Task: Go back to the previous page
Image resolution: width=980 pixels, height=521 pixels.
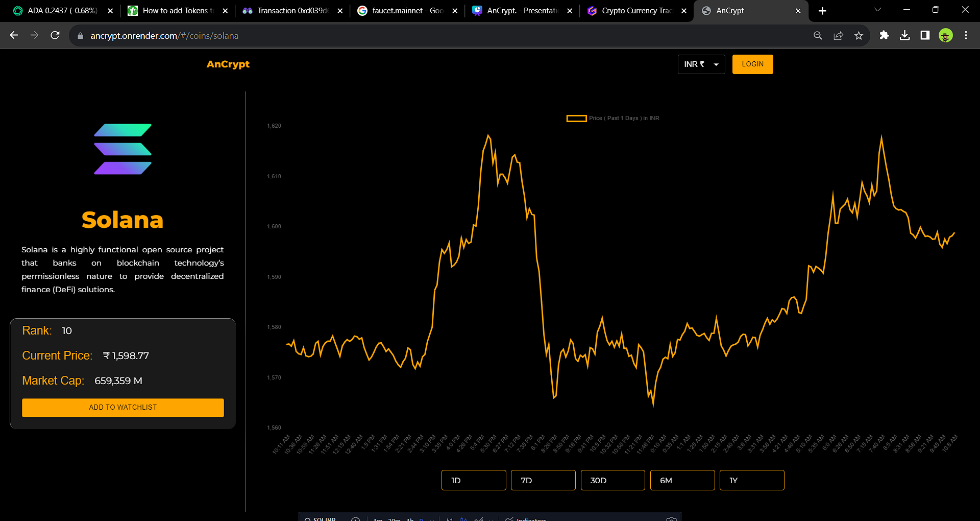Action: tap(14, 35)
